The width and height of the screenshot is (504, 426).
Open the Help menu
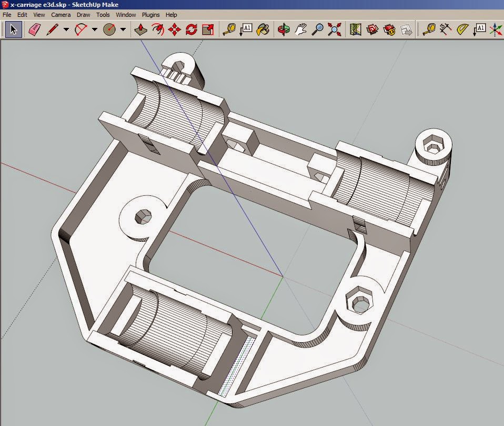[172, 15]
